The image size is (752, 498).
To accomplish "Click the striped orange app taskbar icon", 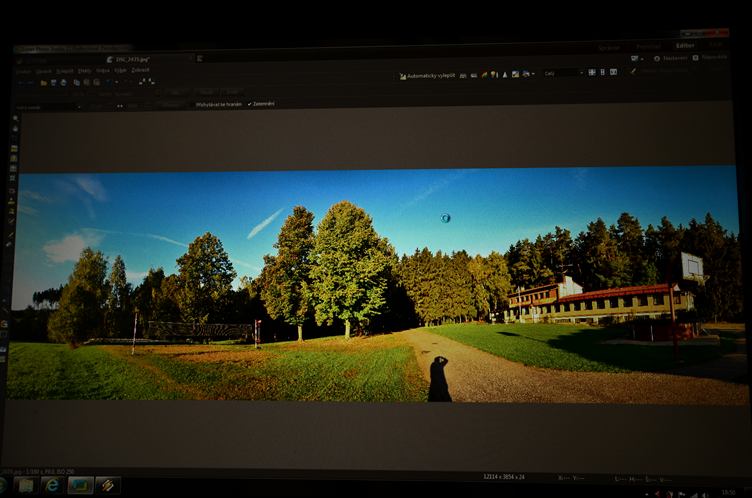I will point(107,486).
